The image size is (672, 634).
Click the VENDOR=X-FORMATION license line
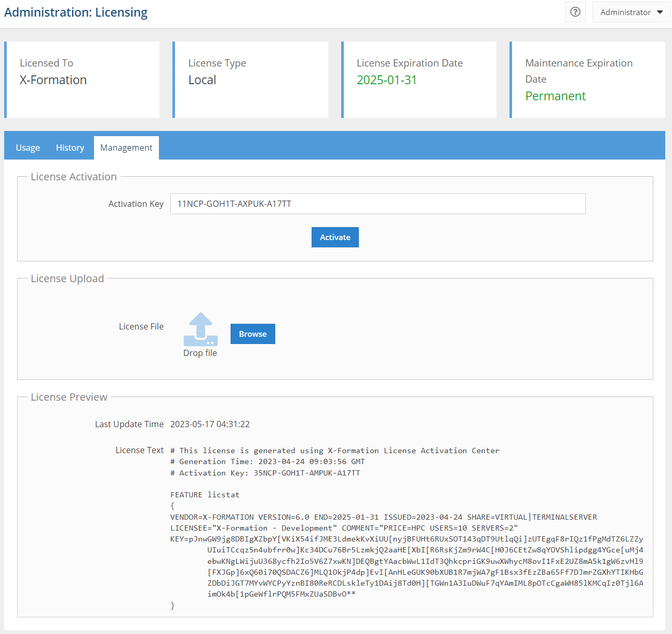(383, 517)
